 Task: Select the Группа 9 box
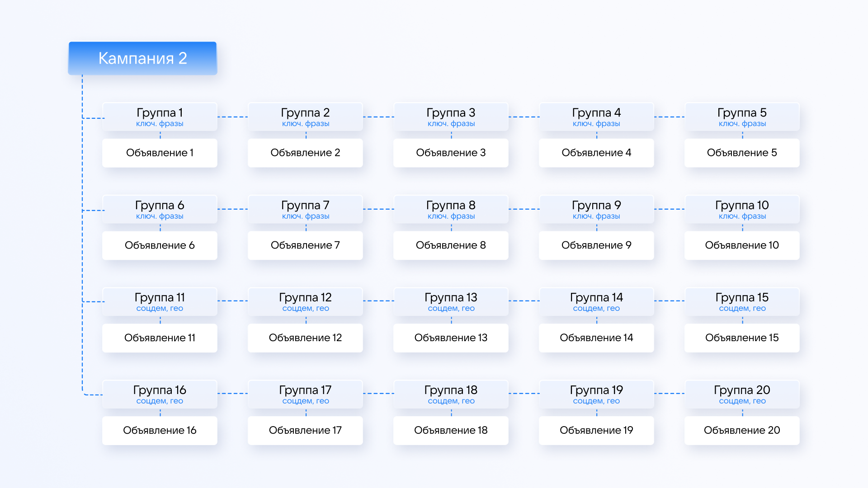tap(596, 209)
